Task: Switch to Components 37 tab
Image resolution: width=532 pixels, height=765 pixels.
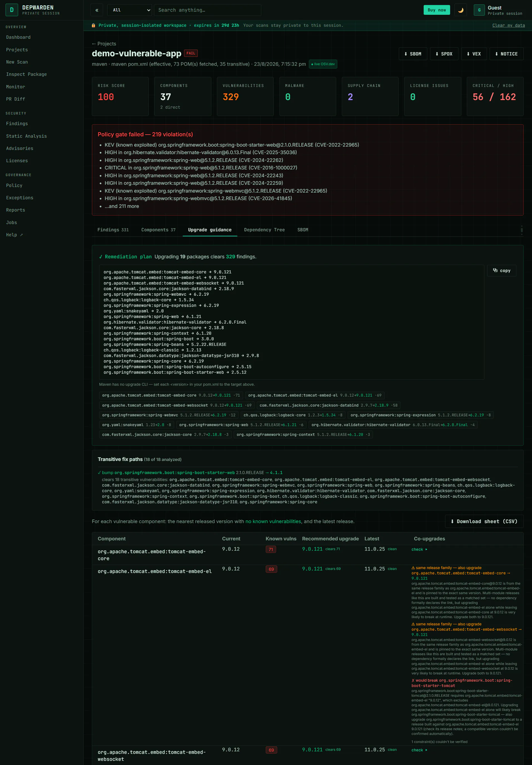Action: click(x=158, y=230)
